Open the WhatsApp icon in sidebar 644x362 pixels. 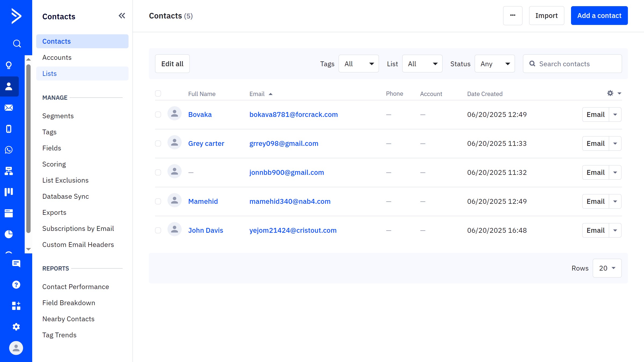[9, 150]
